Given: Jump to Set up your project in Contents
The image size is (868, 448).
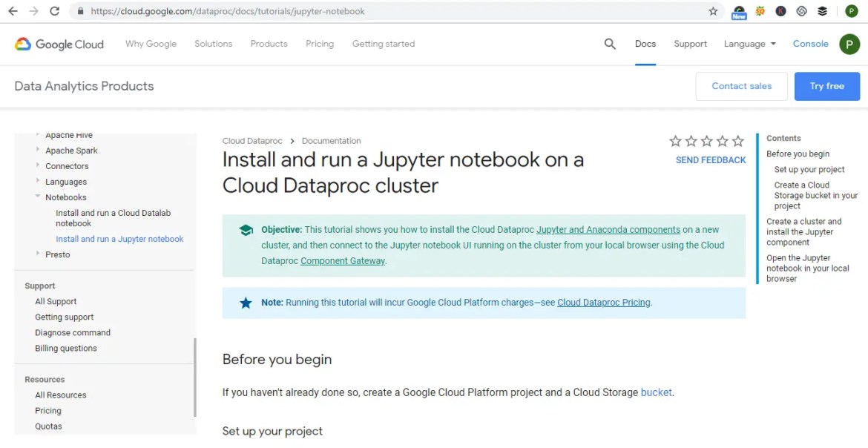Looking at the screenshot, I should (x=809, y=169).
